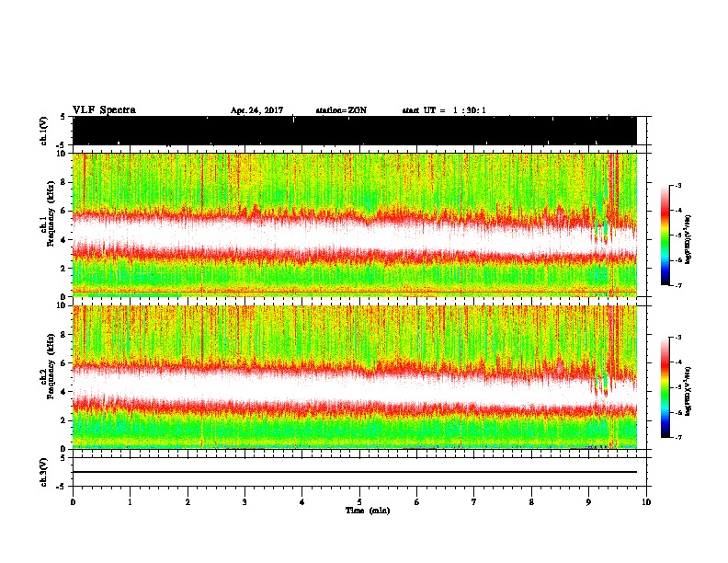Click the ch.2 spectrogram plot area
Screen dimensions: 728x563
click(x=355, y=377)
